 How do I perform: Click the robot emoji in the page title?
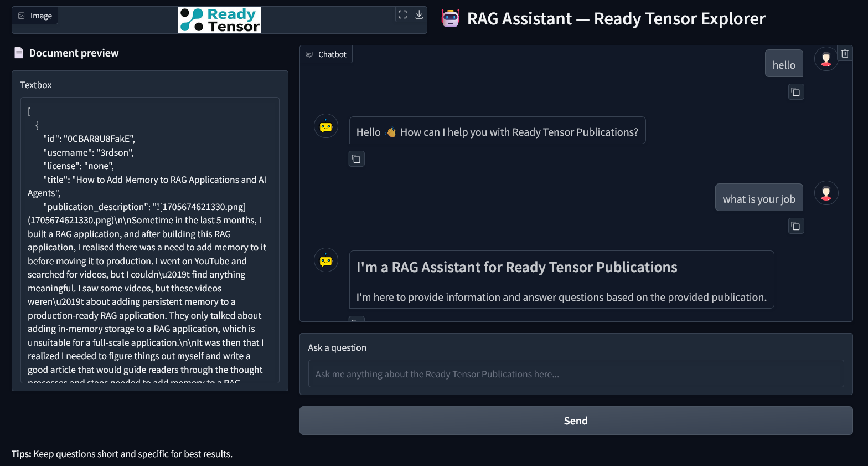tap(451, 18)
